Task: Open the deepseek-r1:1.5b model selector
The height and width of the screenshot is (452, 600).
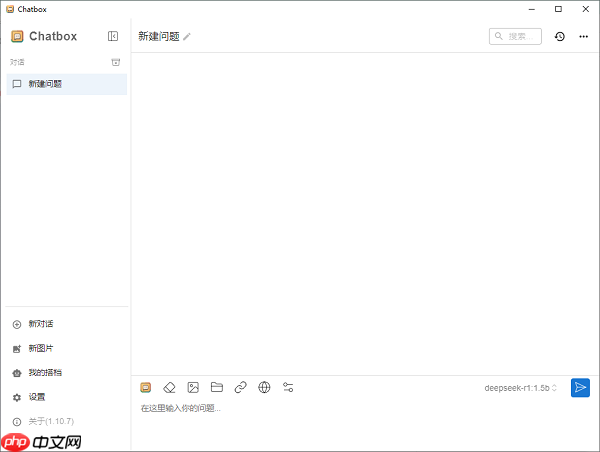Action: 520,388
